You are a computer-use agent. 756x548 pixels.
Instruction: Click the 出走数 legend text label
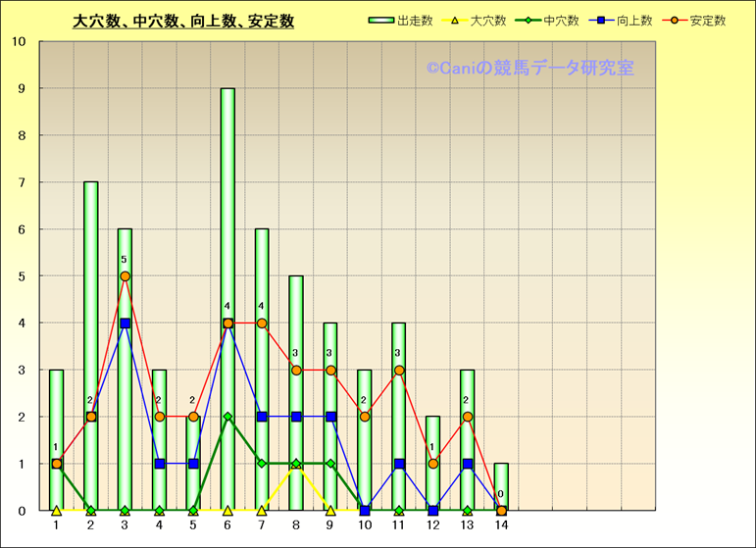[x=415, y=21]
